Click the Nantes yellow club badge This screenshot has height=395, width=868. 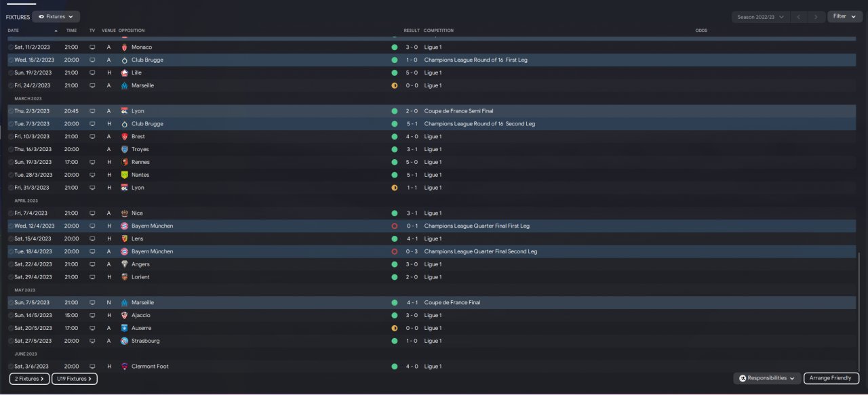pos(124,175)
